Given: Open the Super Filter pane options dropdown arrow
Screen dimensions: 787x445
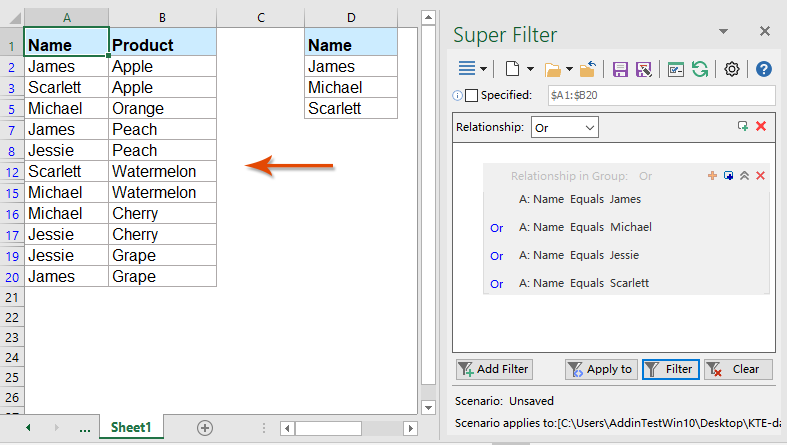Looking at the screenshot, I should 484,69.
